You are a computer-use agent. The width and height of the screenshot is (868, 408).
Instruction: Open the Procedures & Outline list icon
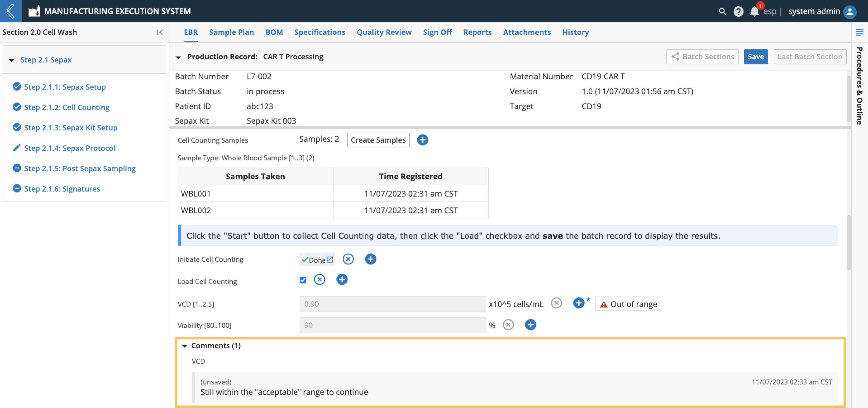tap(859, 32)
